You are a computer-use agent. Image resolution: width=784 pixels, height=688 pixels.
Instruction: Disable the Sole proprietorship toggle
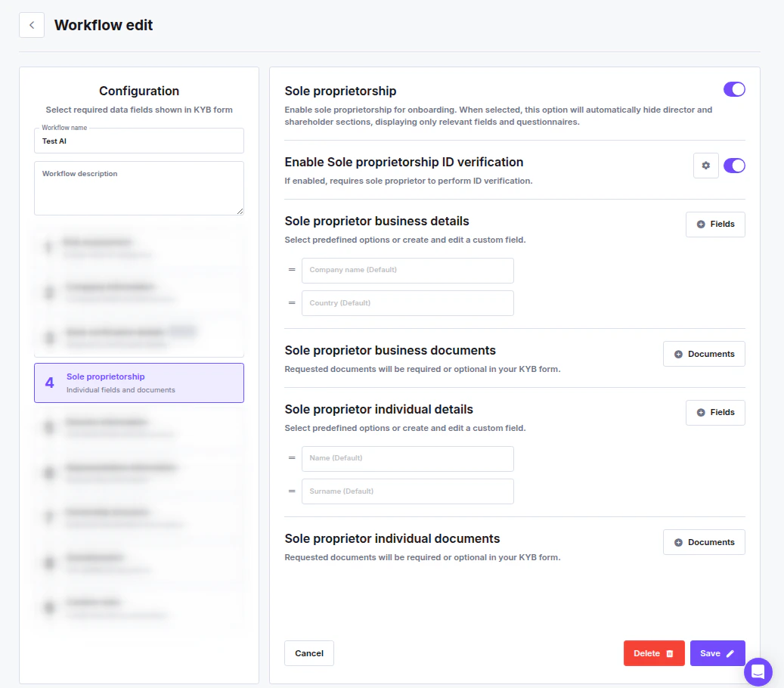(x=734, y=89)
